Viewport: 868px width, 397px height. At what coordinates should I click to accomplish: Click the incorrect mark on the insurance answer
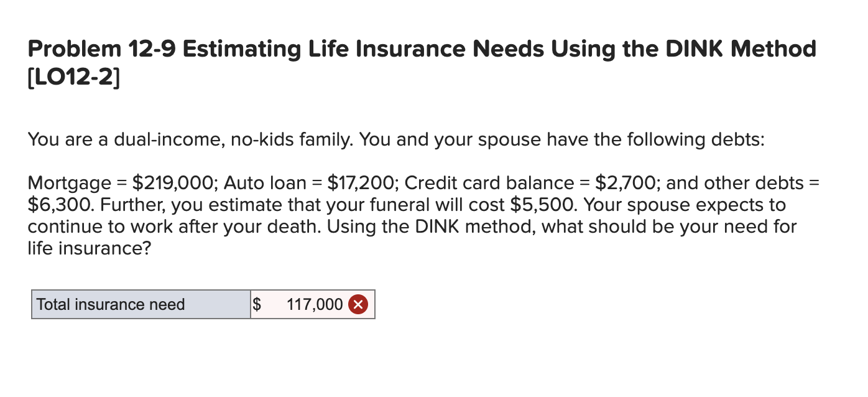[x=359, y=304]
